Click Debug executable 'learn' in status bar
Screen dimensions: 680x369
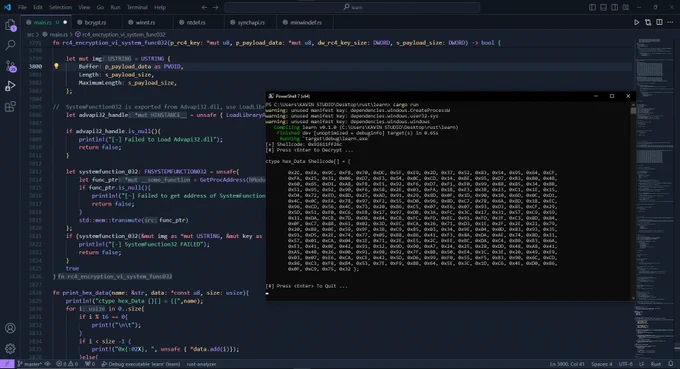[141, 364]
